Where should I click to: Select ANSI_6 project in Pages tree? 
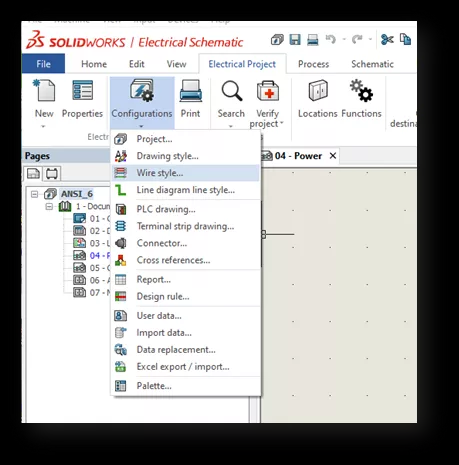77,194
